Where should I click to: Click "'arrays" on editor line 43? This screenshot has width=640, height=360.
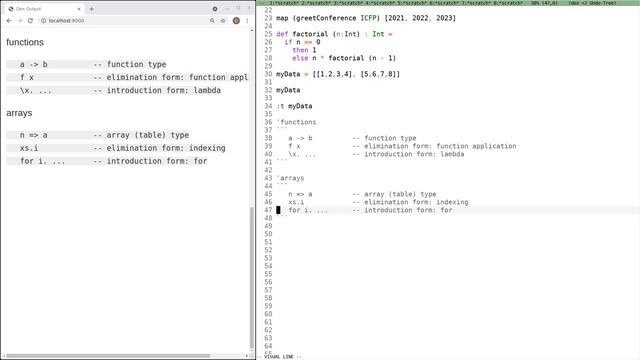[290, 178]
